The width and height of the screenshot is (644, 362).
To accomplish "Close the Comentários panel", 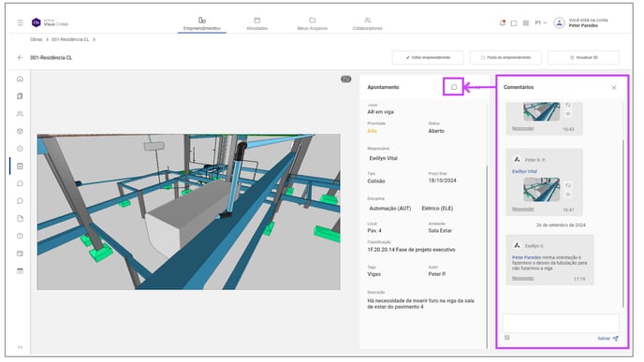I will (x=614, y=87).
